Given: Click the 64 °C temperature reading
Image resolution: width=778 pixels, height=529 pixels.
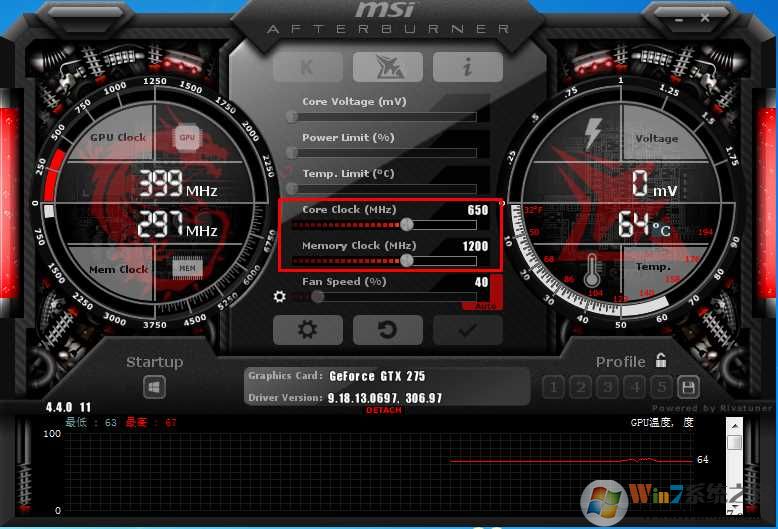Looking at the screenshot, I should tap(644, 224).
